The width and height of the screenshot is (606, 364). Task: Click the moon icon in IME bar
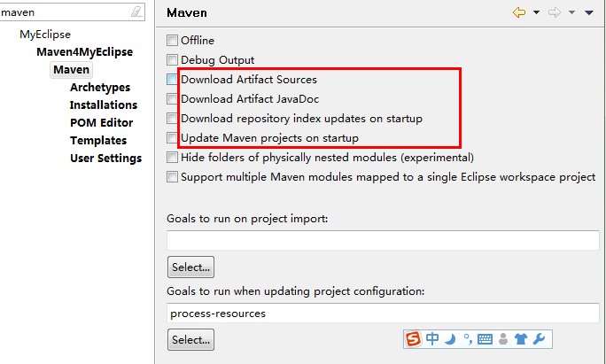click(x=450, y=339)
